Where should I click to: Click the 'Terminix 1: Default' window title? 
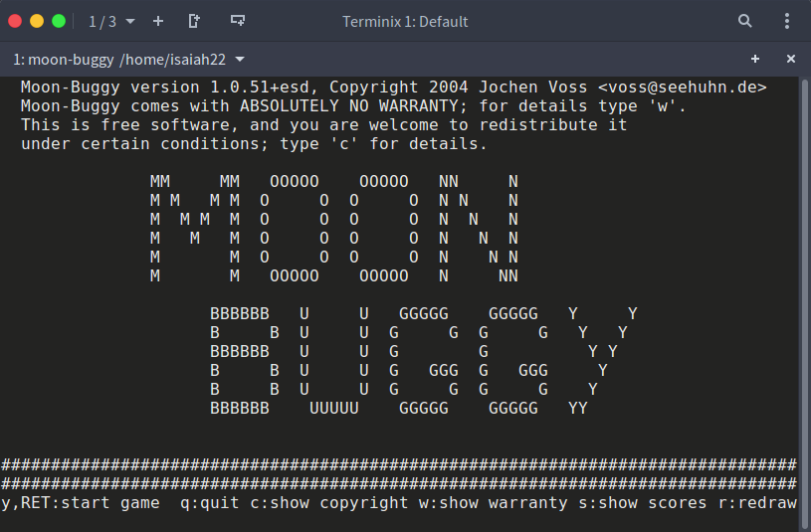pos(405,22)
